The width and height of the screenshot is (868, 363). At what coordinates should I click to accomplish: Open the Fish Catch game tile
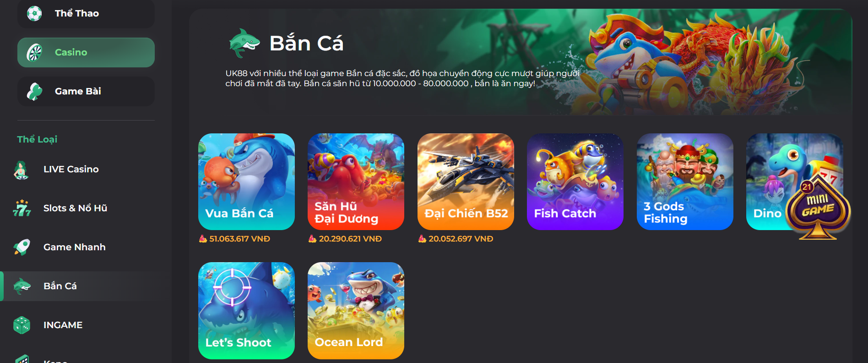click(x=575, y=181)
